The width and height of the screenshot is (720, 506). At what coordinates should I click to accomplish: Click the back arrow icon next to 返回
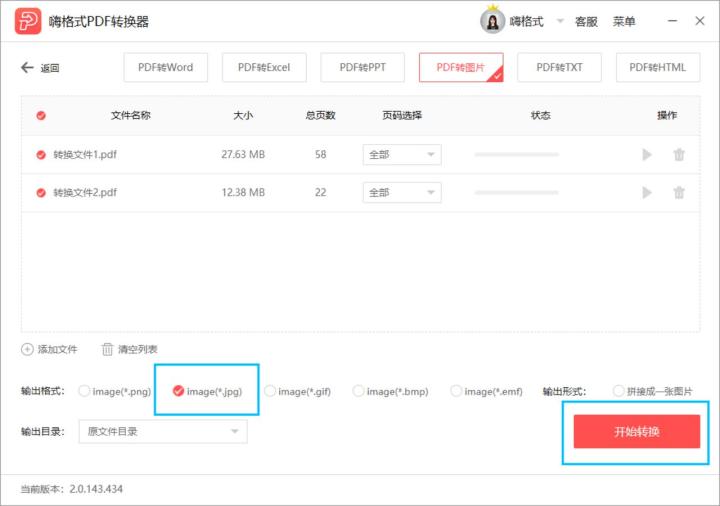click(27, 67)
